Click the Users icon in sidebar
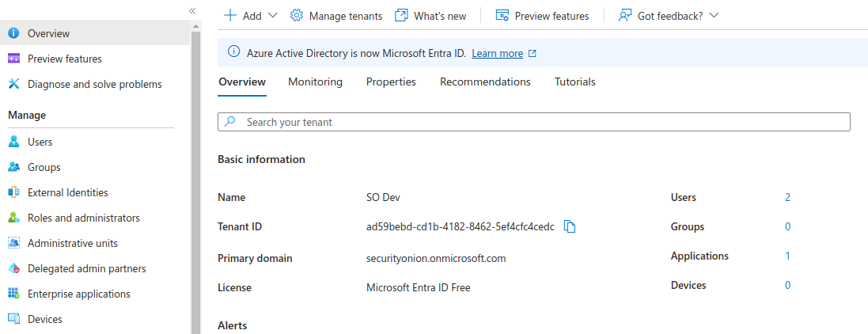868x334 pixels. point(13,142)
